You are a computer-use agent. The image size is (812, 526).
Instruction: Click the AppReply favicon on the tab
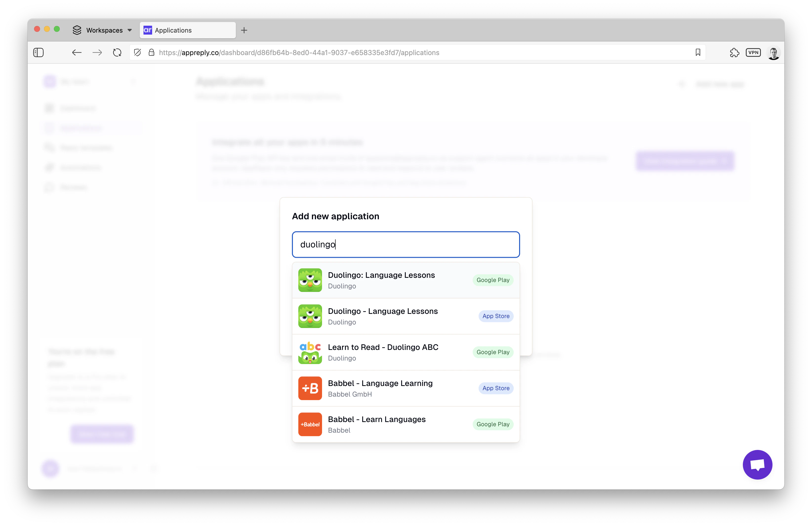pyautogui.click(x=148, y=30)
